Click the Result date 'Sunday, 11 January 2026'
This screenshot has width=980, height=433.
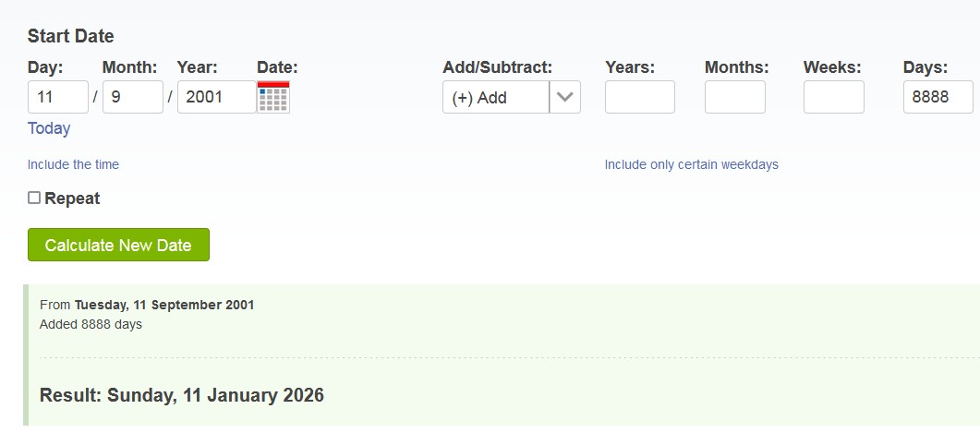[182, 395]
